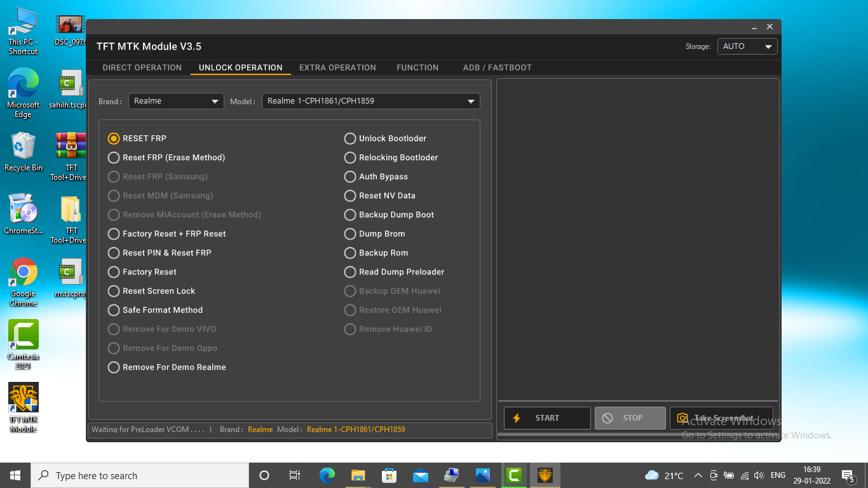This screenshot has height=488, width=868.
Task: Select Read Dump Preloader option
Action: [x=395, y=272]
